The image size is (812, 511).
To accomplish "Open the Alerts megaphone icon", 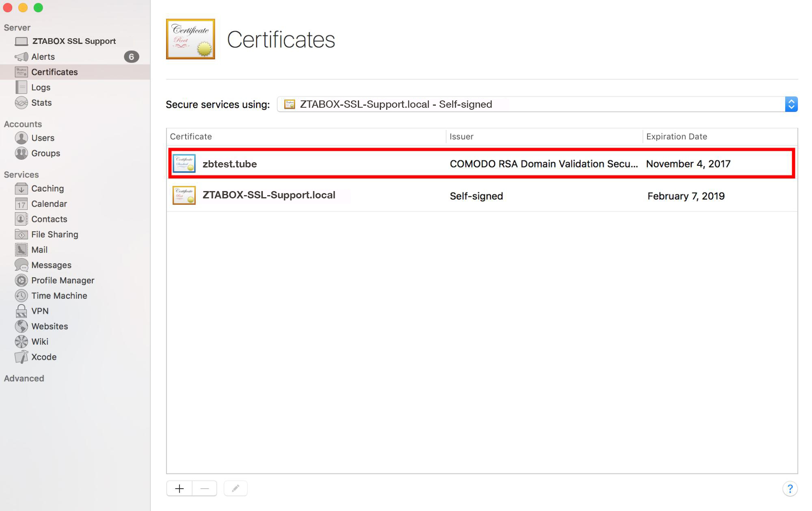I will pyautogui.click(x=22, y=57).
